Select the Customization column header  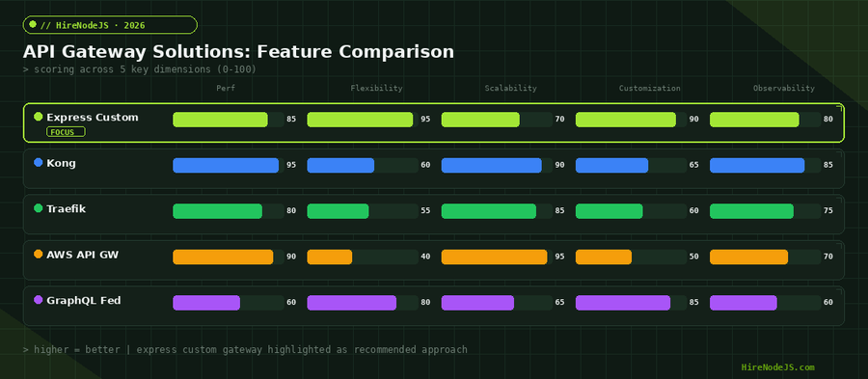[649, 88]
